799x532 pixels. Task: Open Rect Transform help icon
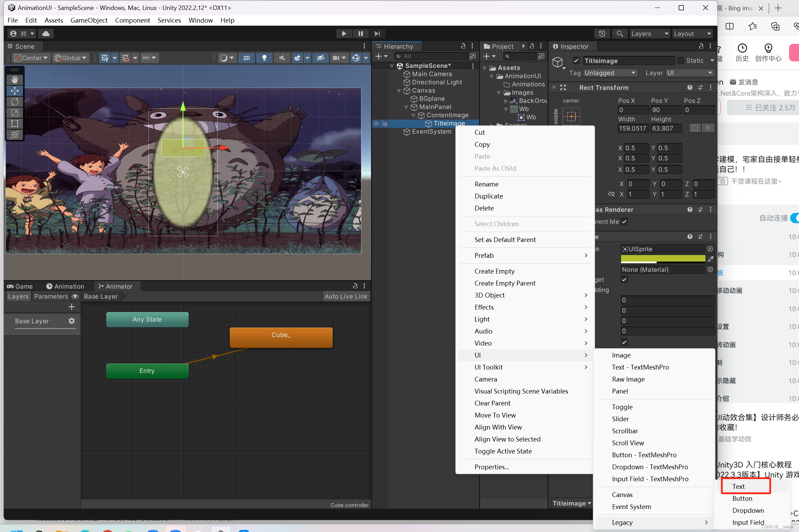(x=690, y=87)
